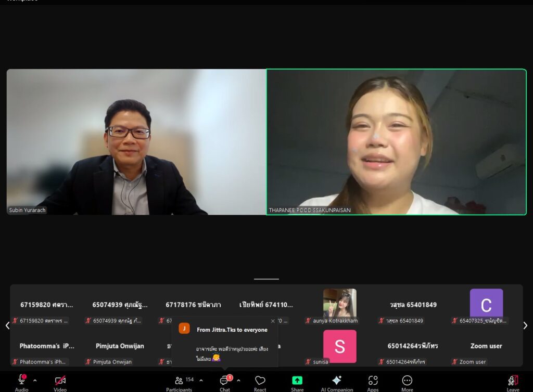Image resolution: width=533 pixels, height=392 pixels.
Task: Select the 67178176 ชนิดาภา participant tile
Action: [193, 305]
